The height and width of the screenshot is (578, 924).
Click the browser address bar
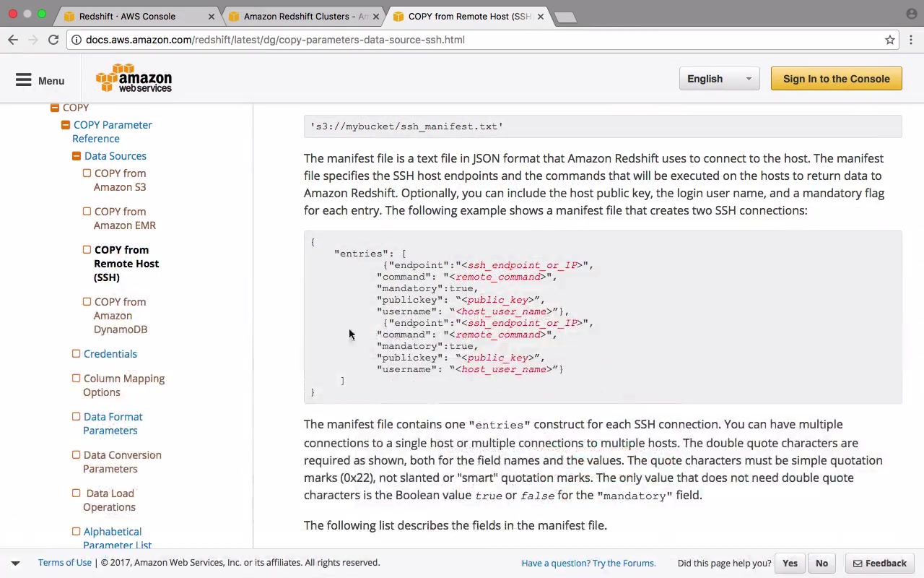tap(476, 40)
